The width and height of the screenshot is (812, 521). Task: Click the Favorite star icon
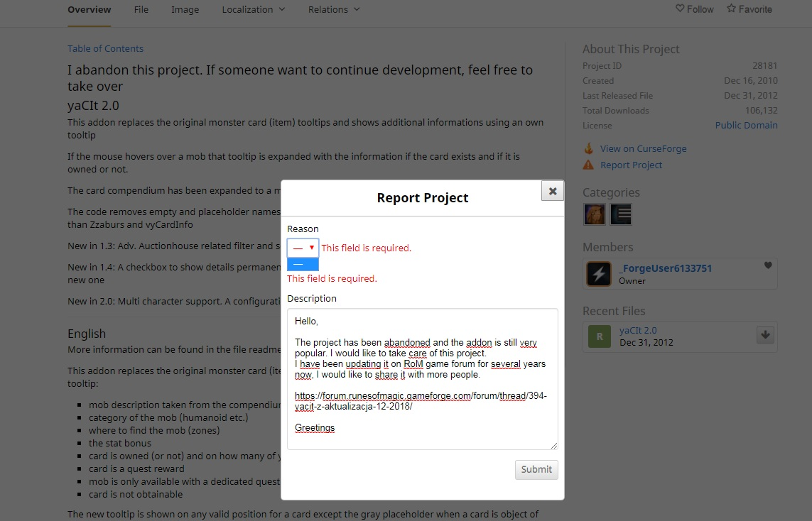point(731,9)
